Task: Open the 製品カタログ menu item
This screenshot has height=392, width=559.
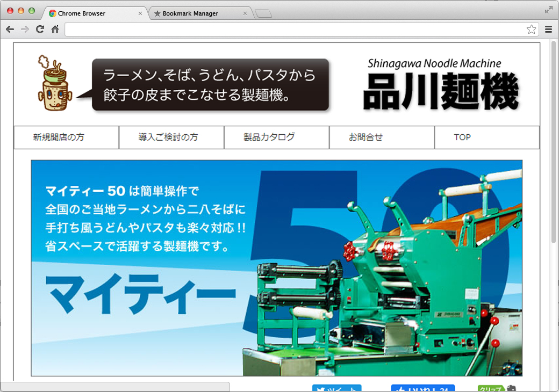Action: pyautogui.click(x=277, y=137)
